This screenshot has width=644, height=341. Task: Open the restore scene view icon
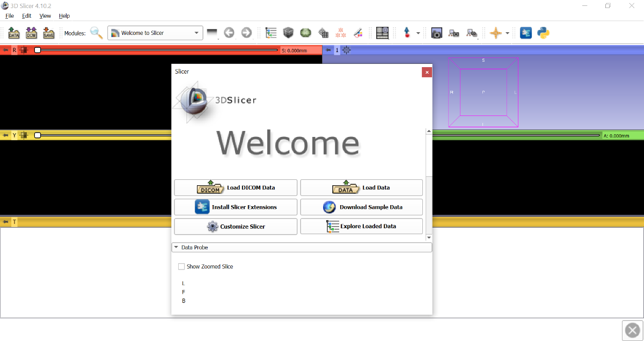472,33
